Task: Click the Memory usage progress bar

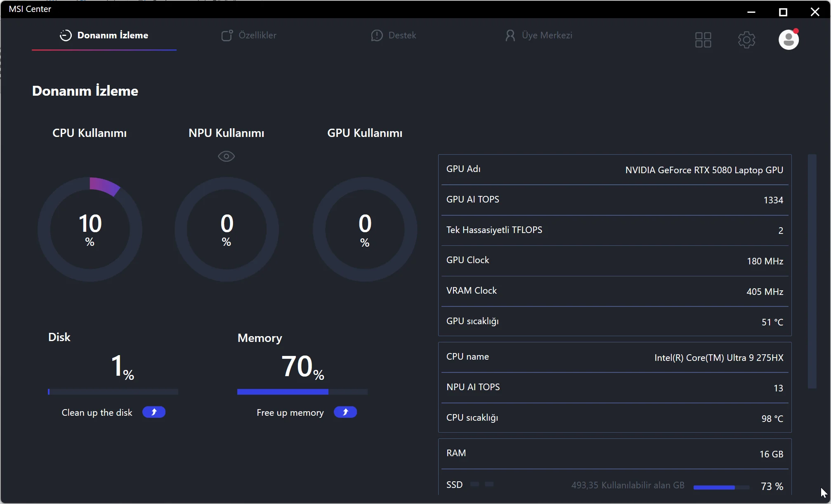Action: coord(302,392)
